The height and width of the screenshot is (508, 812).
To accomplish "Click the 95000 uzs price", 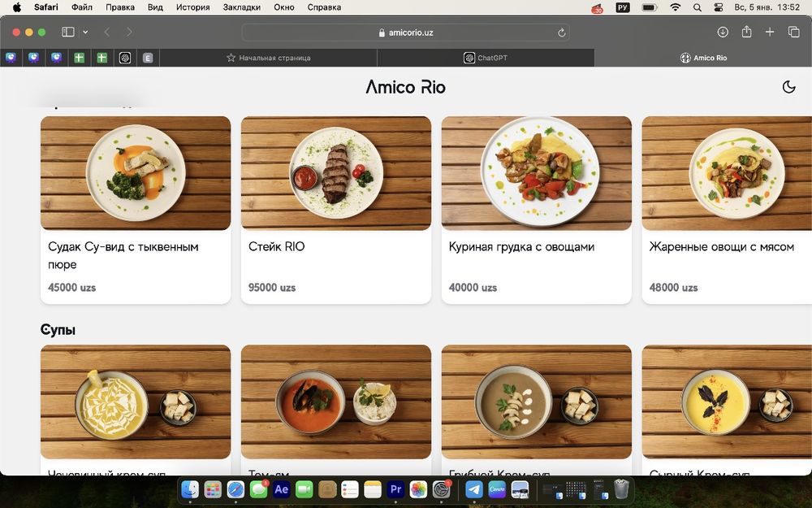I will pyautogui.click(x=272, y=288).
